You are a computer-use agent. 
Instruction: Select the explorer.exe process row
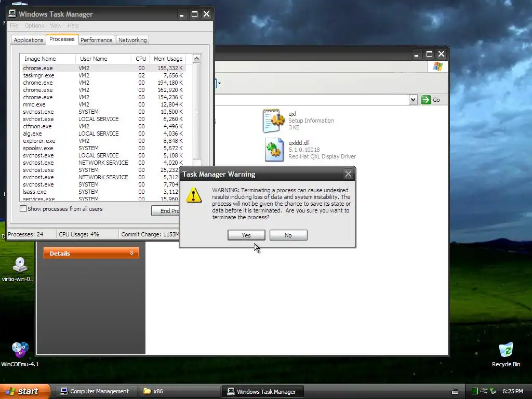(103, 141)
